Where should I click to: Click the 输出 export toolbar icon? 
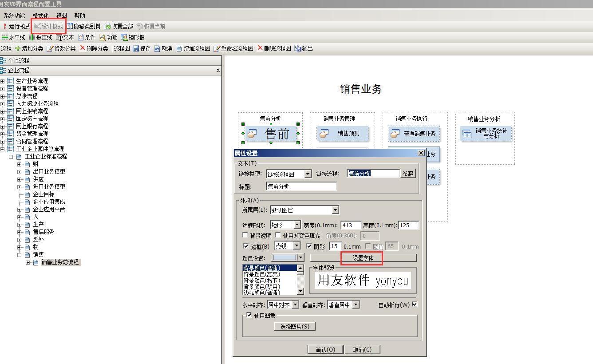304,48
